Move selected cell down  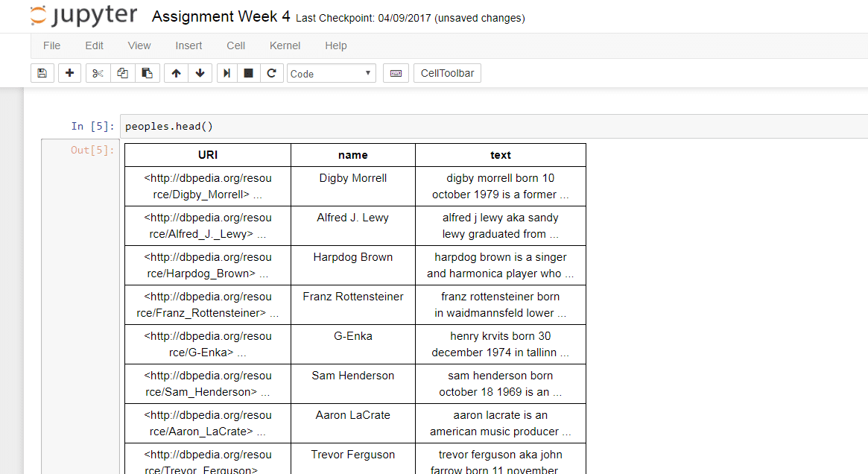click(200, 73)
